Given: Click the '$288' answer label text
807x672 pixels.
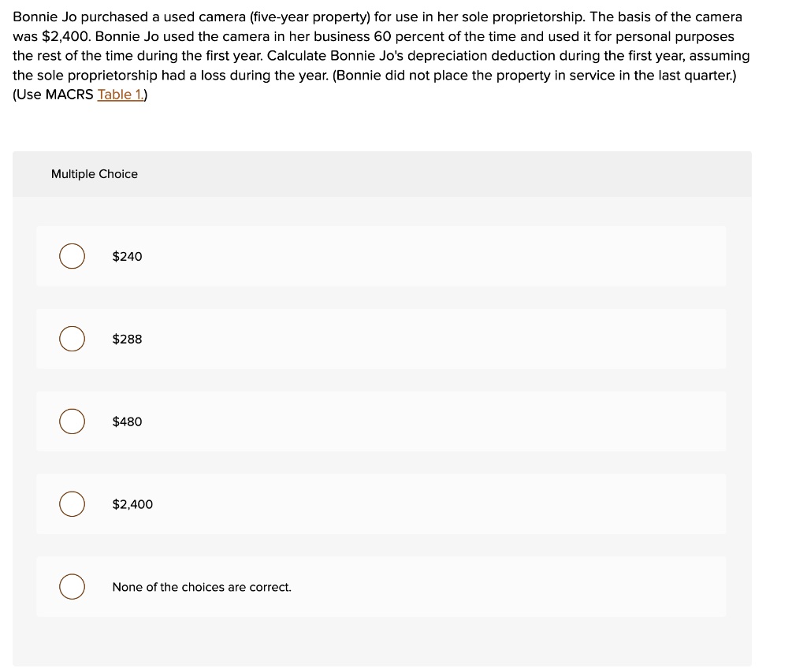Looking at the screenshot, I should (x=128, y=340).
